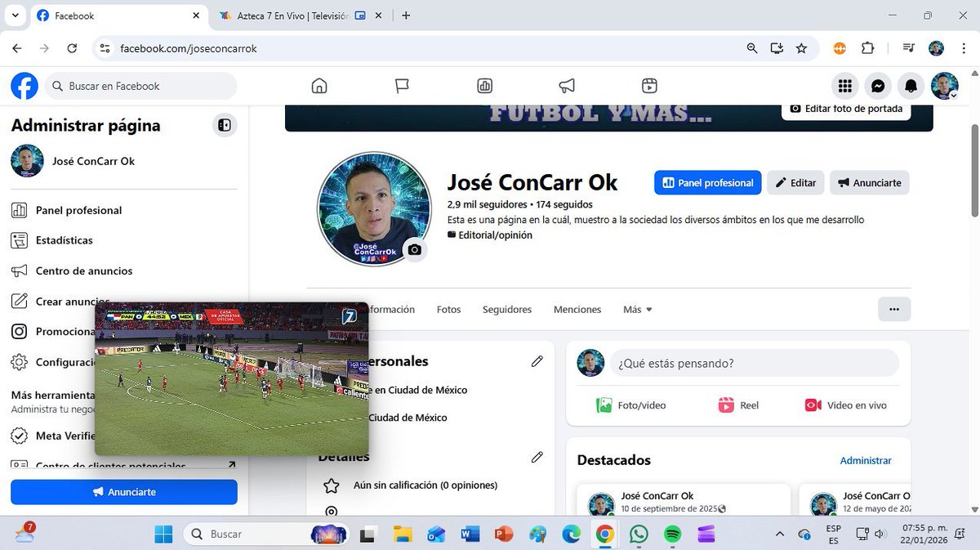
Task: Bookmark this page with the star icon
Action: point(801,48)
